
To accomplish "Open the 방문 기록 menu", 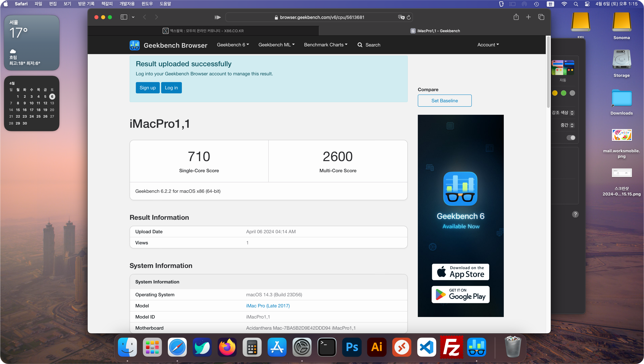I will coord(86,4).
